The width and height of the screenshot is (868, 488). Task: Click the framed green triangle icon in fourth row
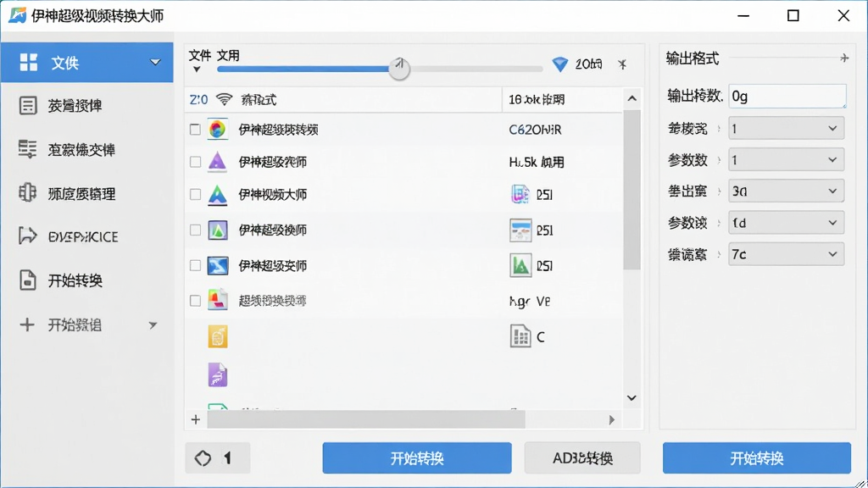pos(218,230)
